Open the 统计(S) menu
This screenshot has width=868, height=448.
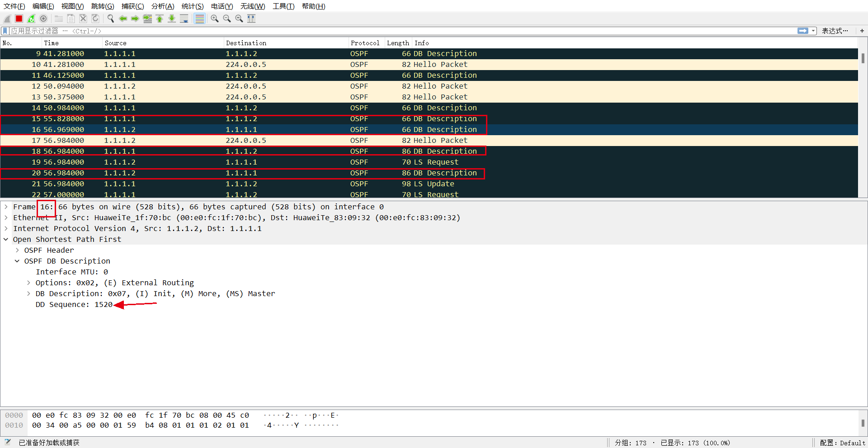click(x=192, y=6)
